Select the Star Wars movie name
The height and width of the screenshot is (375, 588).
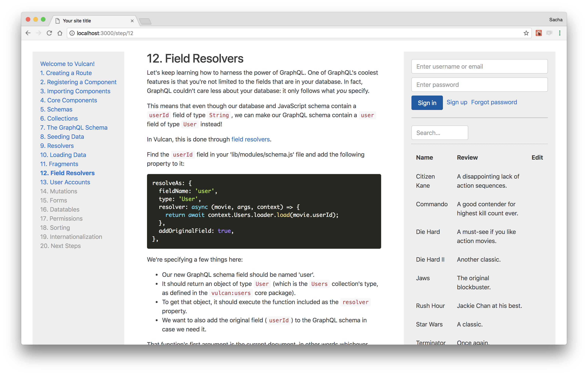[x=429, y=324]
